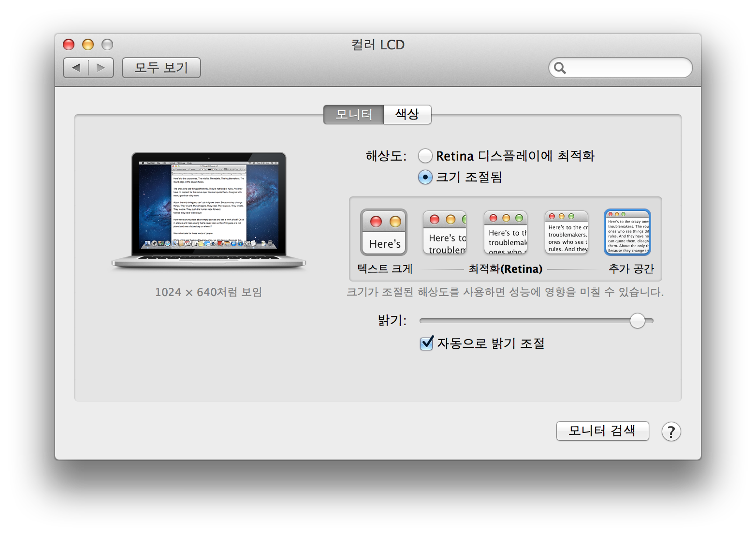Choose the fourth scaling thumbnail from left
Viewport: 756px width, 536px height.
[x=567, y=233]
